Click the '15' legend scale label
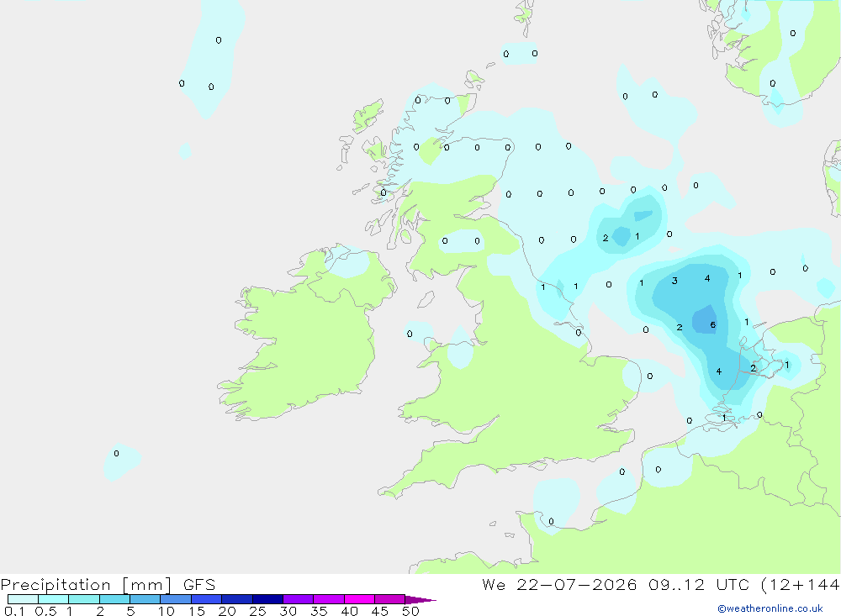The width and height of the screenshot is (841, 616). 197,611
